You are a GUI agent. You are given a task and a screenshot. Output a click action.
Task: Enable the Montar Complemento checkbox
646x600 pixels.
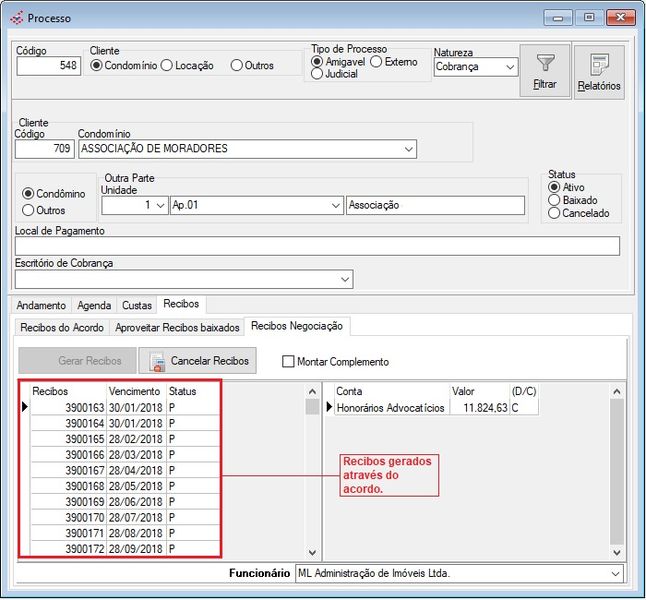pos(289,362)
